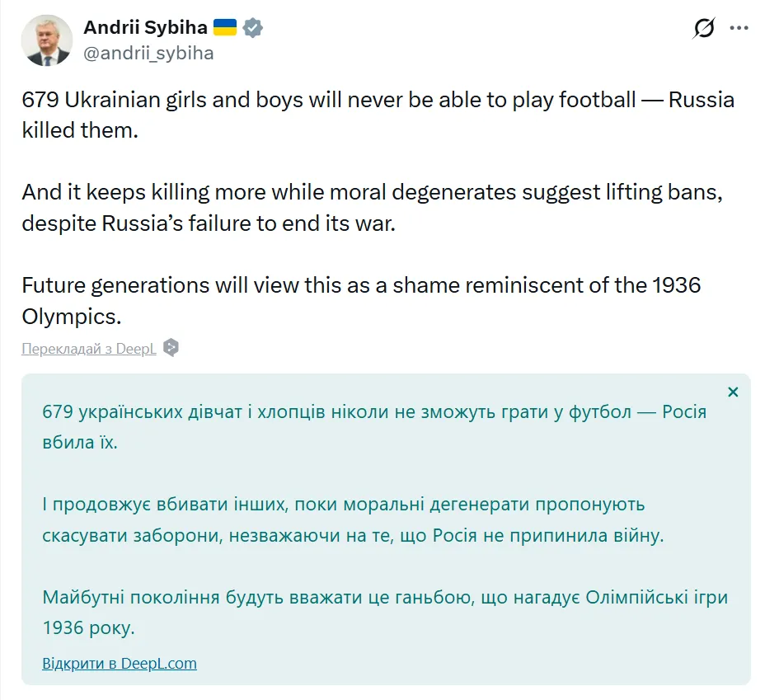Click the number "679" in the English post

[40, 101]
